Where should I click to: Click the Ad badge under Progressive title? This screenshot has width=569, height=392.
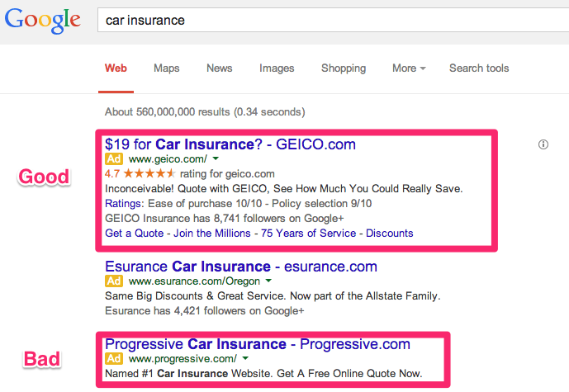click(x=114, y=359)
